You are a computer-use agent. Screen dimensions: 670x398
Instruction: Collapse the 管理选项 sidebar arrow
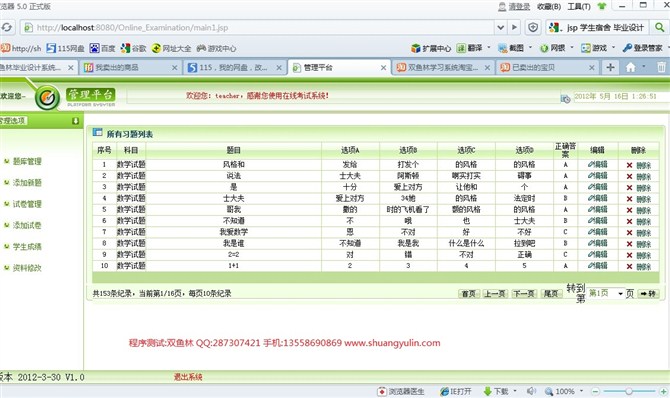click(76, 121)
